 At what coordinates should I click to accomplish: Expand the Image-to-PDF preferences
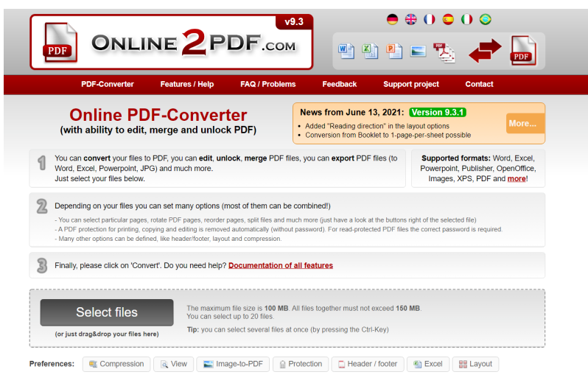(232, 364)
